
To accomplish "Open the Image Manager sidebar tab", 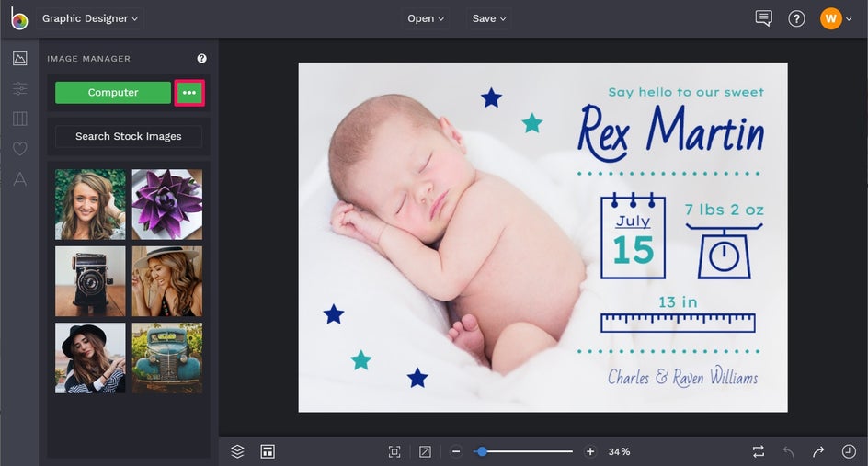I will [19, 59].
